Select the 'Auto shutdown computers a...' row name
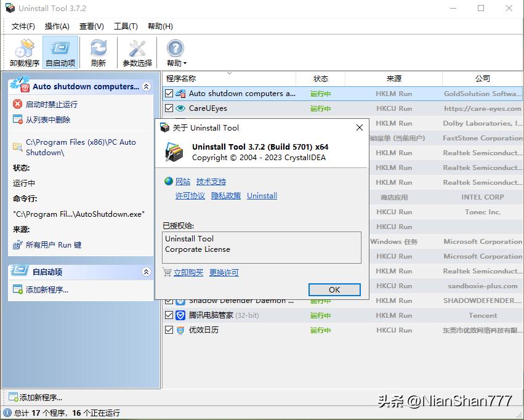The width and height of the screenshot is (524, 420). pos(242,94)
